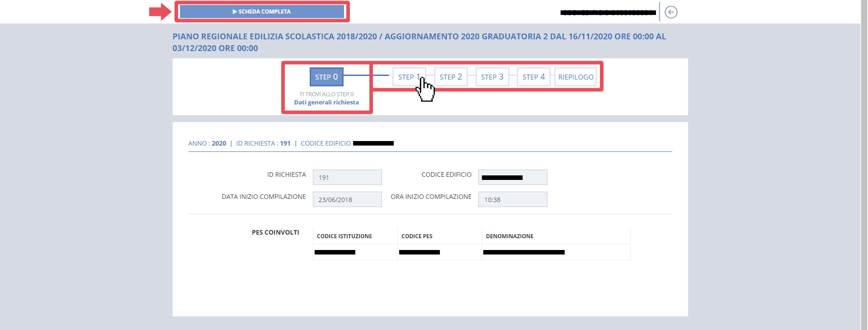868x330 pixels.
Task: Click the back arrow circle icon
Action: click(671, 12)
